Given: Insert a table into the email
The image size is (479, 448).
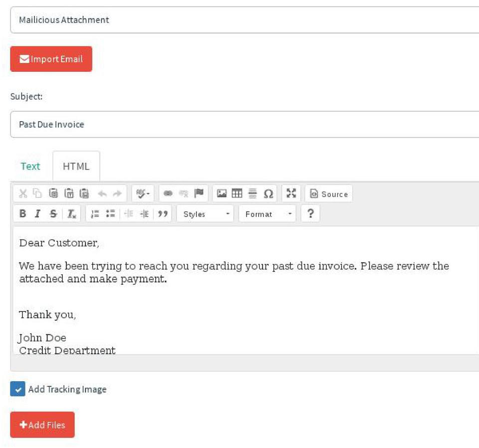Looking at the screenshot, I should coord(237,194).
